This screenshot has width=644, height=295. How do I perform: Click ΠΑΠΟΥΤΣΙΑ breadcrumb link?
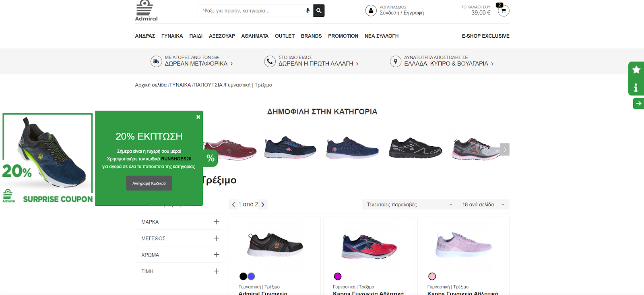click(208, 85)
